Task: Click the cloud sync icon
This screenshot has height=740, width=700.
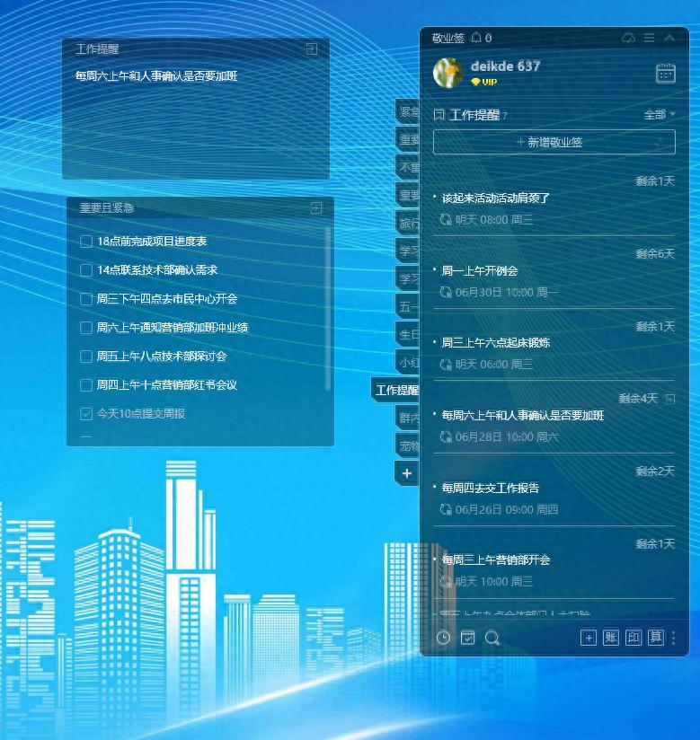Action: (x=629, y=38)
